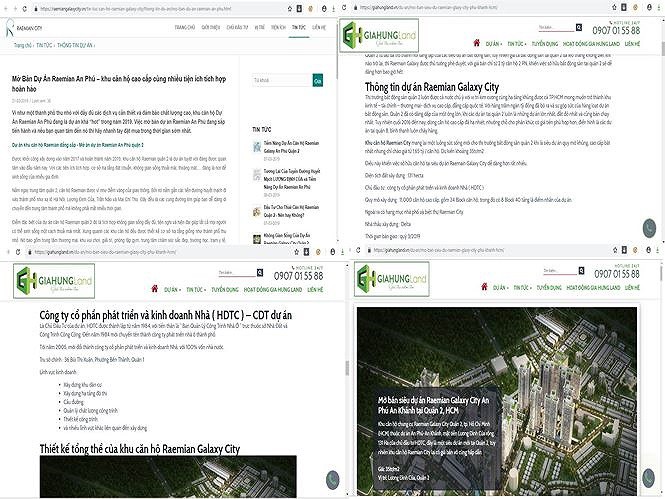The width and height of the screenshot is (665, 499).
Task: Click the thumbnail beside 'Tương Lai Của Tuyến Đường Huyết Mạch'
Action: pyautogui.click(x=257, y=174)
